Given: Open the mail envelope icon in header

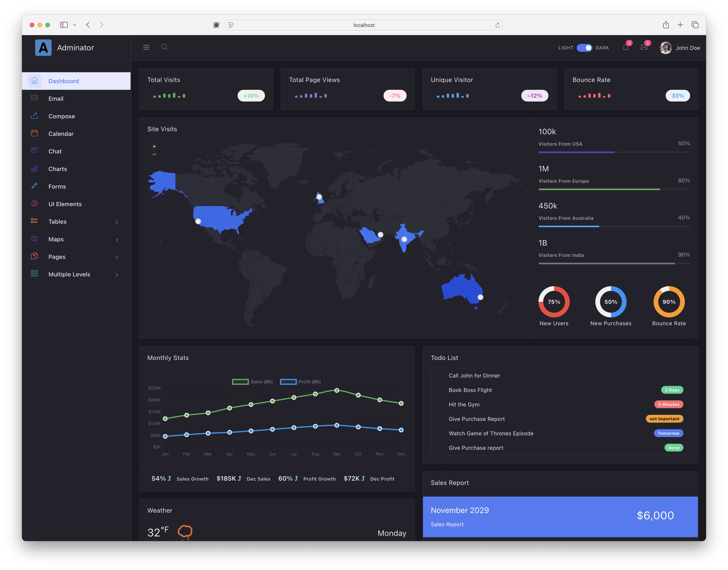Looking at the screenshot, I should [644, 47].
